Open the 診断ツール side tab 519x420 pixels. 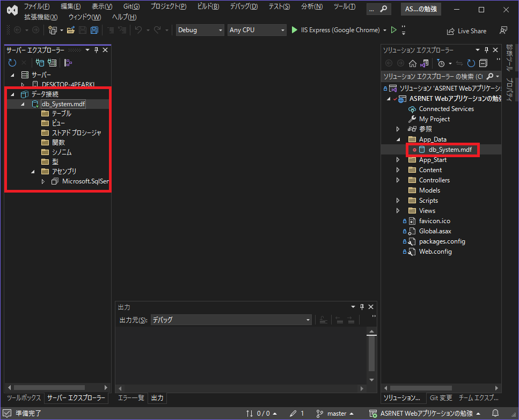click(509, 57)
